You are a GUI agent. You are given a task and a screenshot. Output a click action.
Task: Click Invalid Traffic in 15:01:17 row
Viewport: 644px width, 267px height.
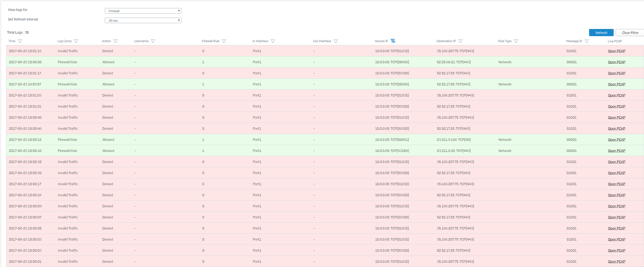tap(68, 73)
